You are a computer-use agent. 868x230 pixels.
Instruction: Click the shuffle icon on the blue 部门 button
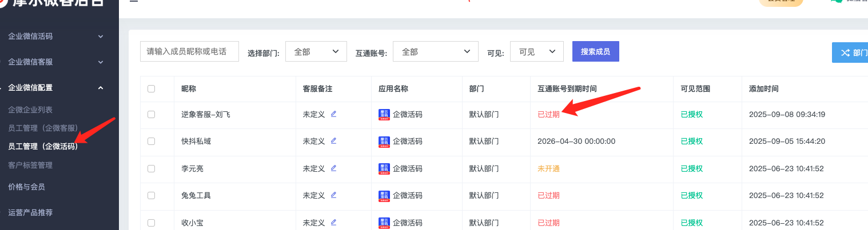(845, 53)
